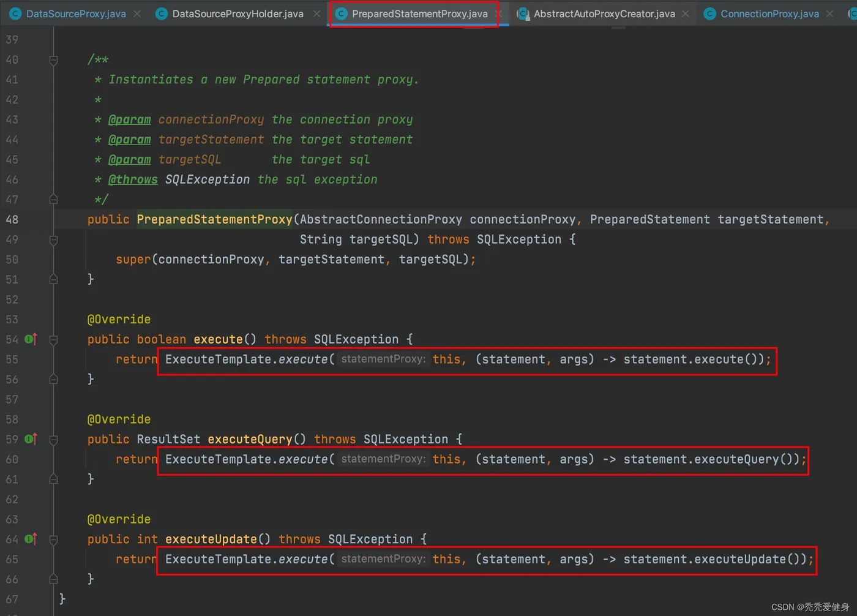Click the @Override annotation above execute()
Screen dimensions: 857x616
tap(119, 319)
